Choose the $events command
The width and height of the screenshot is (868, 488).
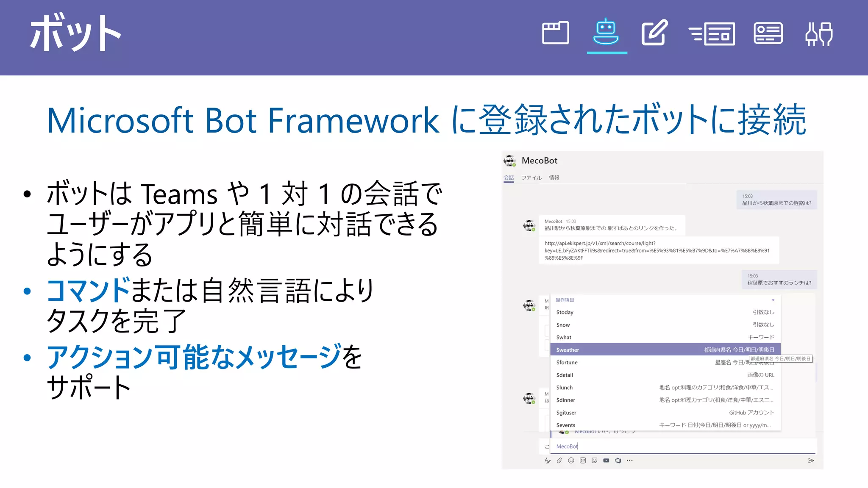point(665,425)
